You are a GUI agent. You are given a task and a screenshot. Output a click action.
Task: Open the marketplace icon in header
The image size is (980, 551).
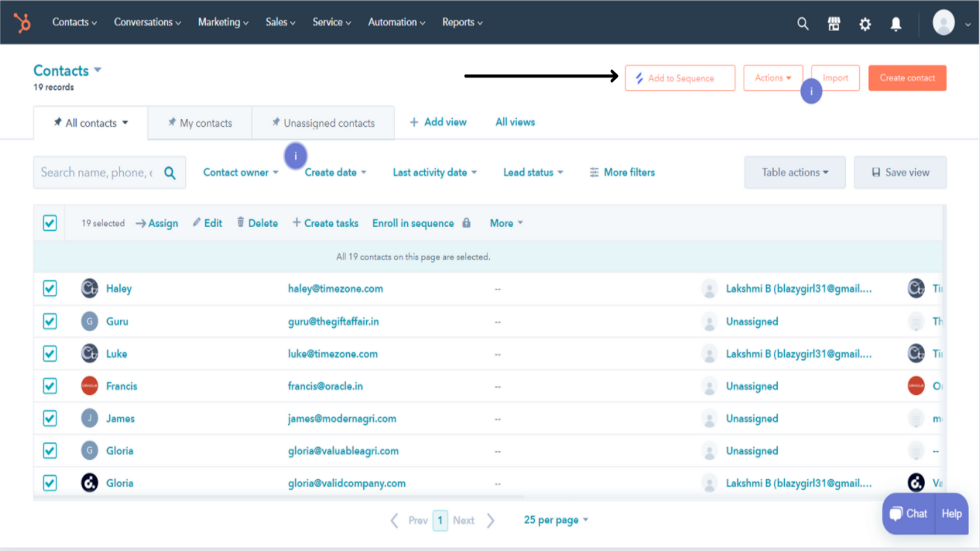click(x=834, y=24)
